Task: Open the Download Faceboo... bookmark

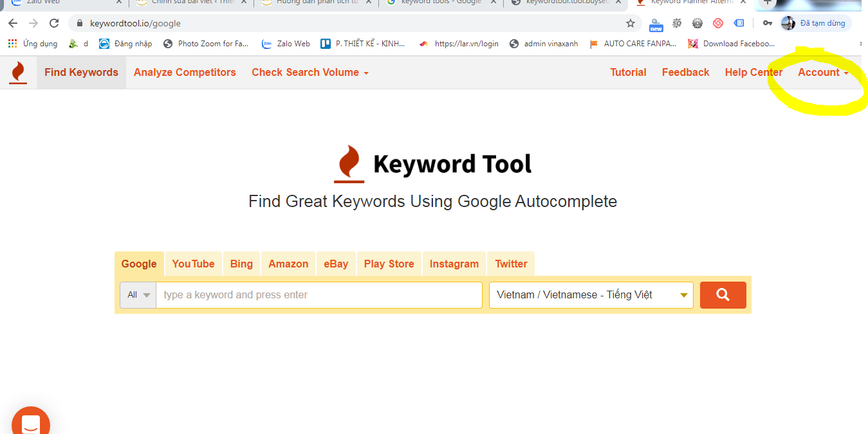Action: click(x=732, y=44)
